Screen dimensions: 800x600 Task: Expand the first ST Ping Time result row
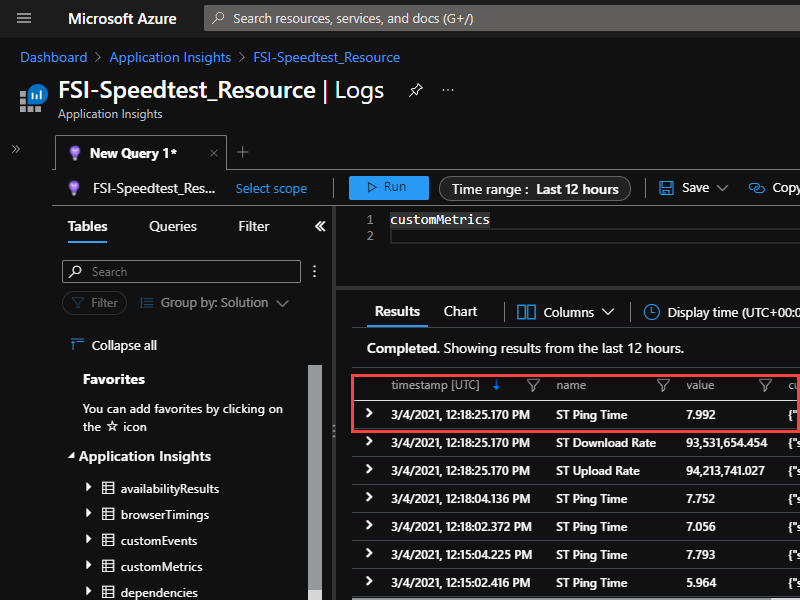369,414
